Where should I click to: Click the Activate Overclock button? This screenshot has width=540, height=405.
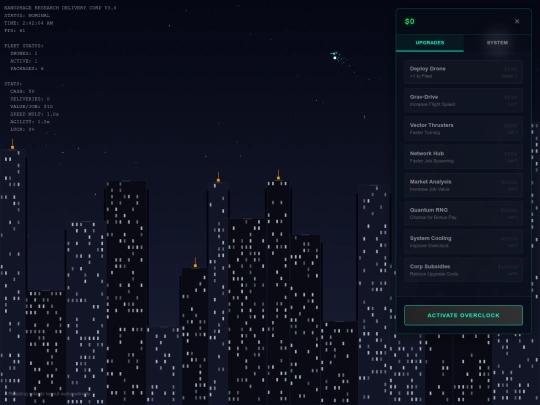tap(463, 315)
